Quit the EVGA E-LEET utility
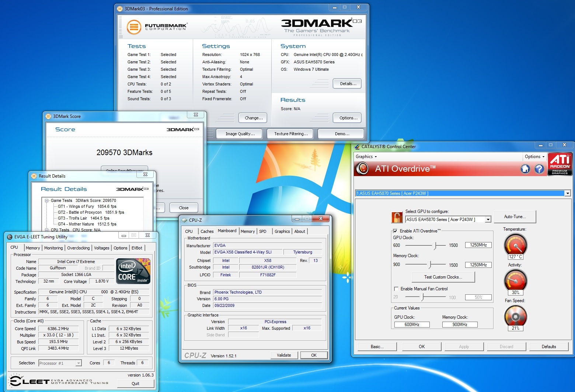The image size is (575, 392). (135, 384)
